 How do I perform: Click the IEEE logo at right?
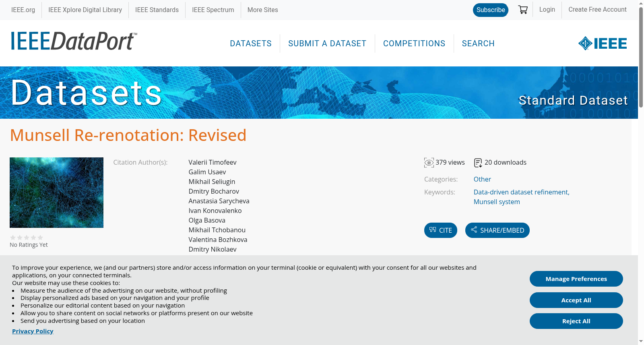pos(603,43)
